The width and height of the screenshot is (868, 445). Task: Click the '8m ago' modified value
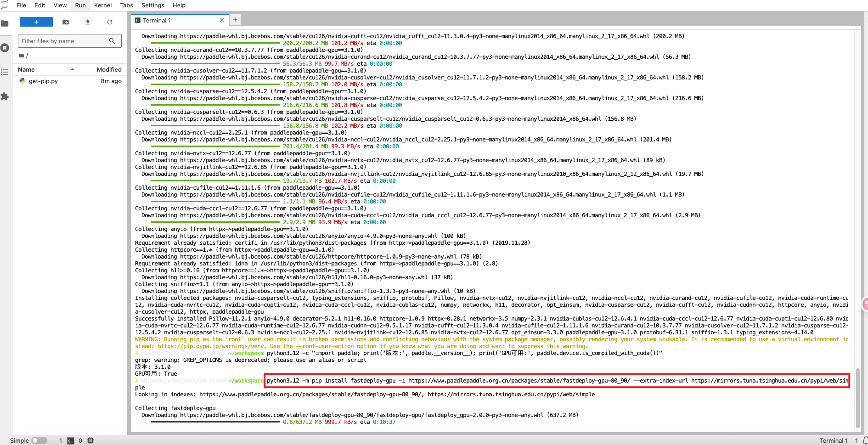point(111,81)
